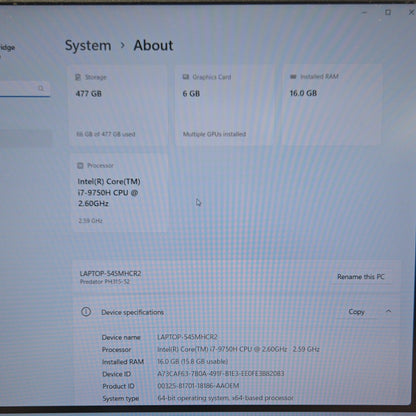Screen dimensions: 416x416
Task: Select the Processor specification value
Action: (x=238, y=349)
